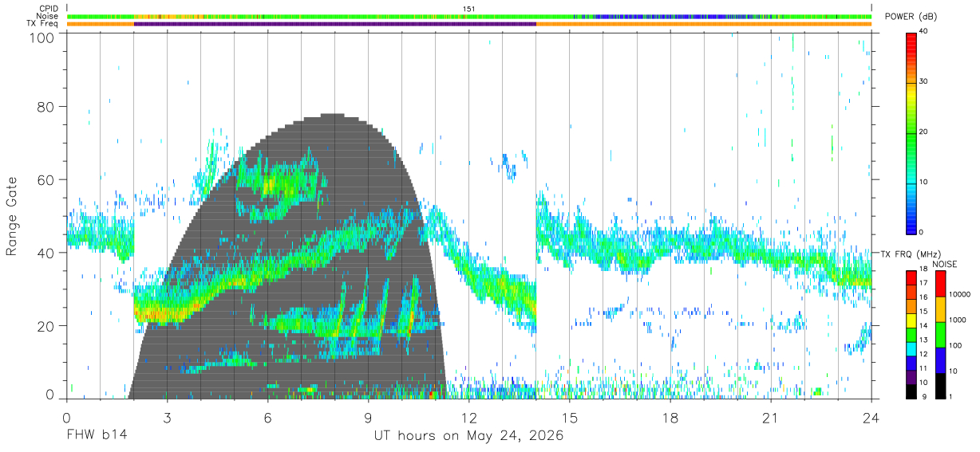Click the 0 tick on the power scale
The width and height of the screenshot is (980, 452).
922,232
